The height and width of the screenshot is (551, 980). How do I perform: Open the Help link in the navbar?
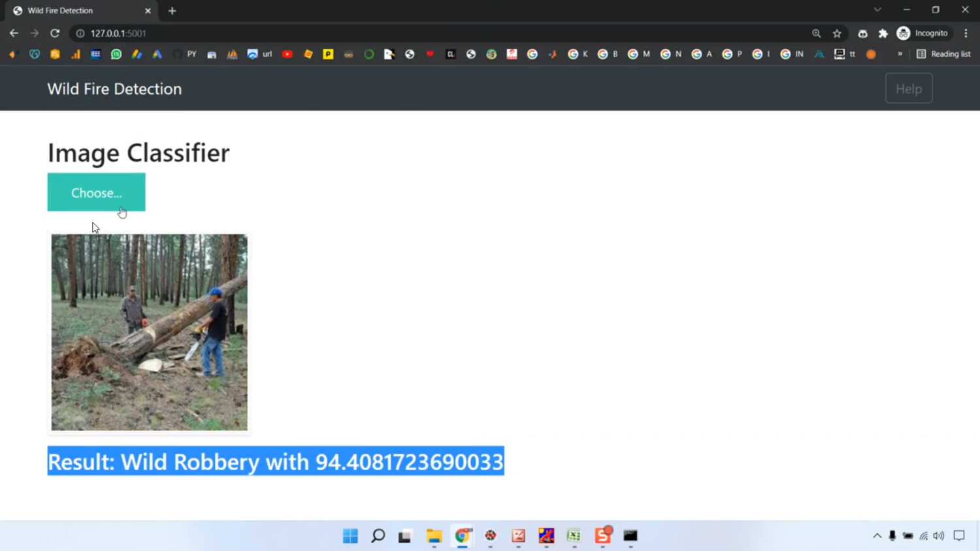coord(909,88)
